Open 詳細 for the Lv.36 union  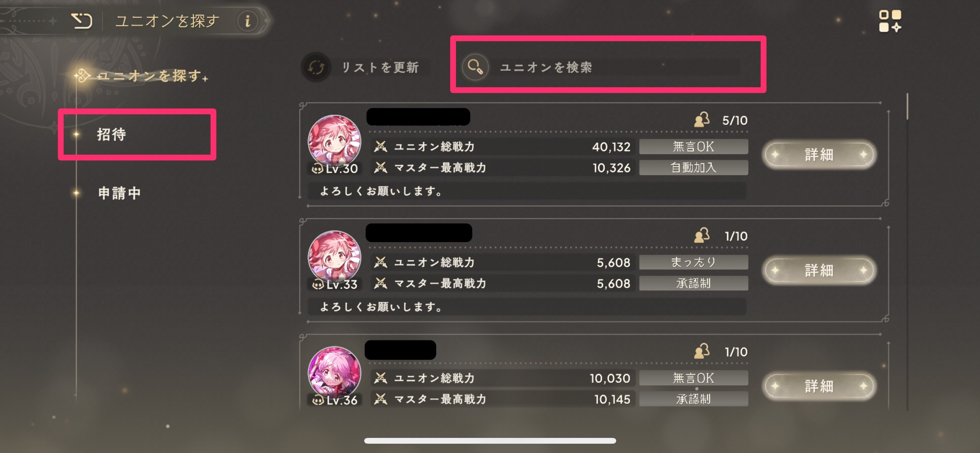tap(819, 386)
